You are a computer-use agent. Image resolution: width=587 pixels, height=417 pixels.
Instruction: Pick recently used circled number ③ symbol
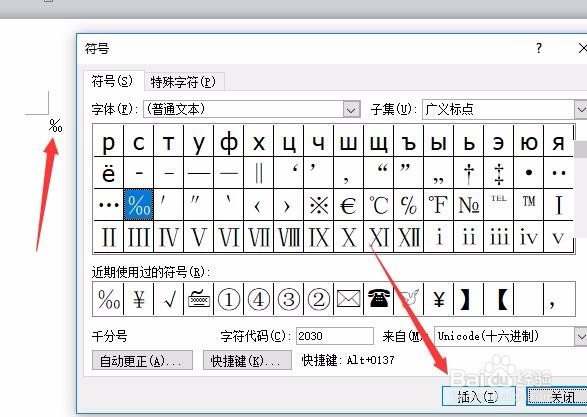click(289, 299)
